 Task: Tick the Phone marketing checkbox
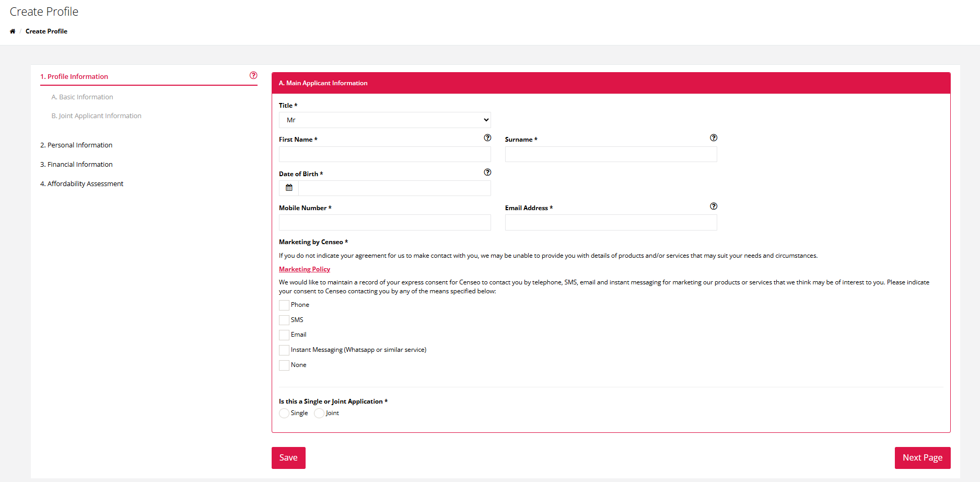click(x=284, y=305)
